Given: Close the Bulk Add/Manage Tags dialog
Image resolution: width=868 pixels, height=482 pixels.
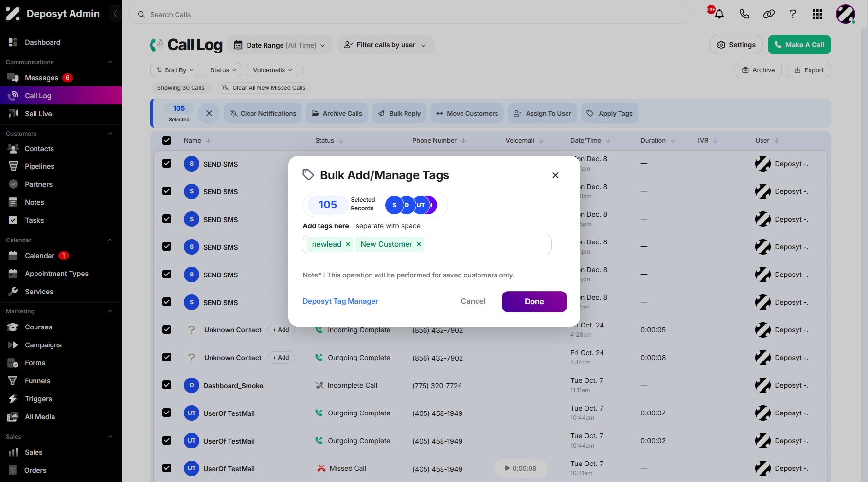Looking at the screenshot, I should [555, 175].
